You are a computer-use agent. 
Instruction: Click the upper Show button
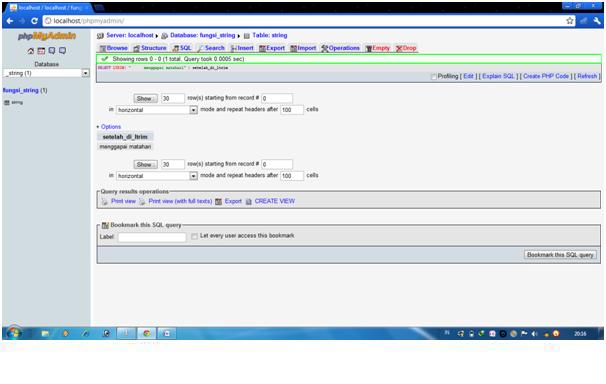click(145, 99)
